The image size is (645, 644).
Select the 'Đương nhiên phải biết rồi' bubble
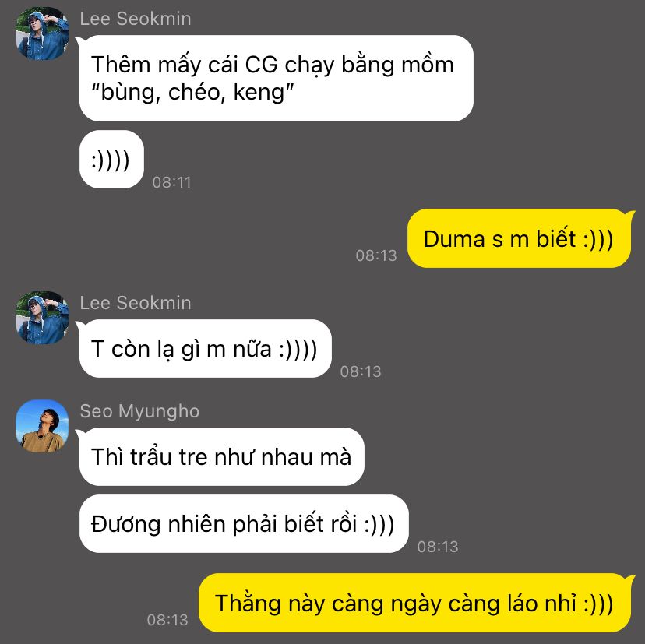point(244,524)
